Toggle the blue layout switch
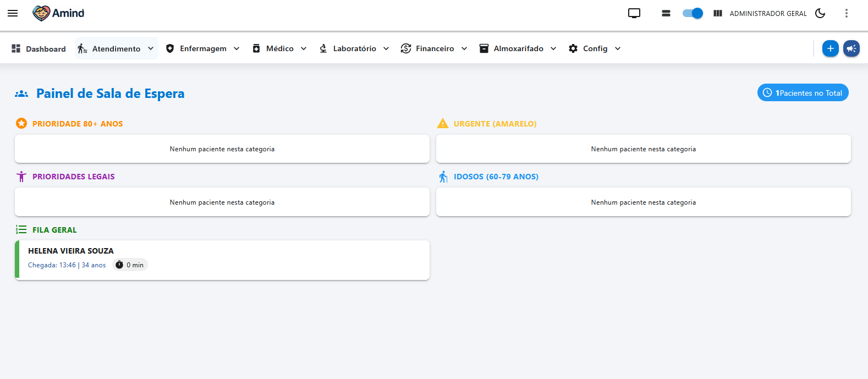This screenshot has height=379, width=868. [x=693, y=13]
